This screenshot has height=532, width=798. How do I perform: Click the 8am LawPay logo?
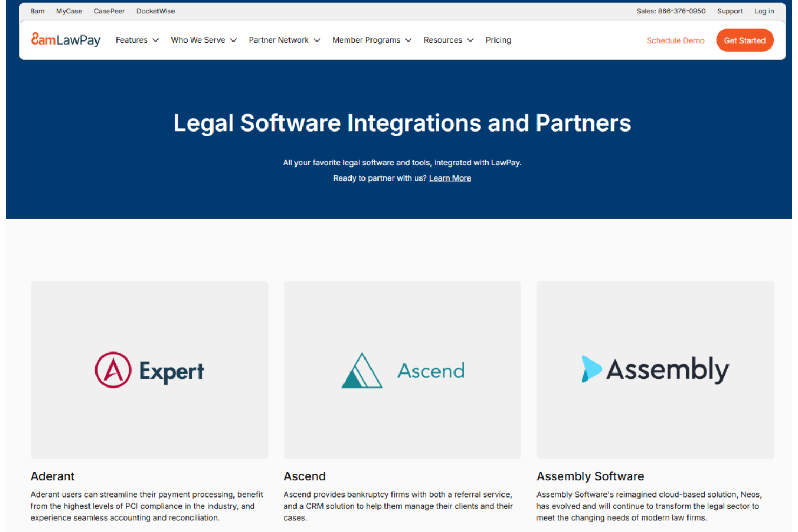66,40
